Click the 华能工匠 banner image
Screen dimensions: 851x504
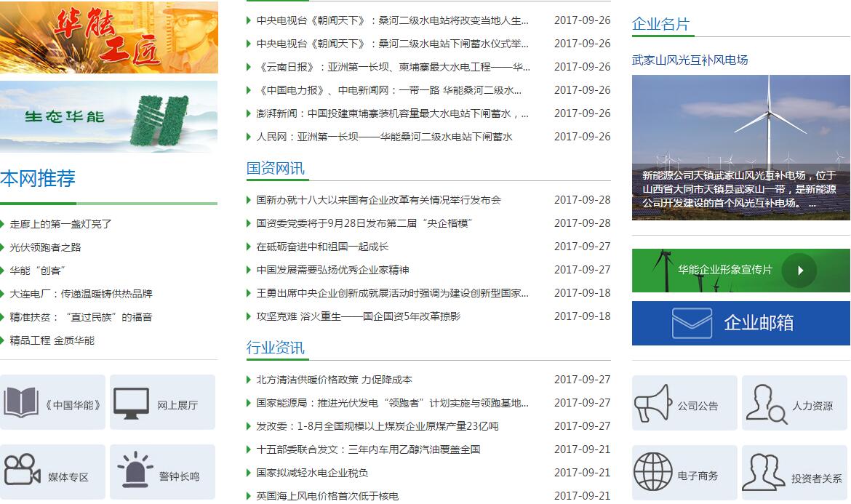[x=108, y=37]
